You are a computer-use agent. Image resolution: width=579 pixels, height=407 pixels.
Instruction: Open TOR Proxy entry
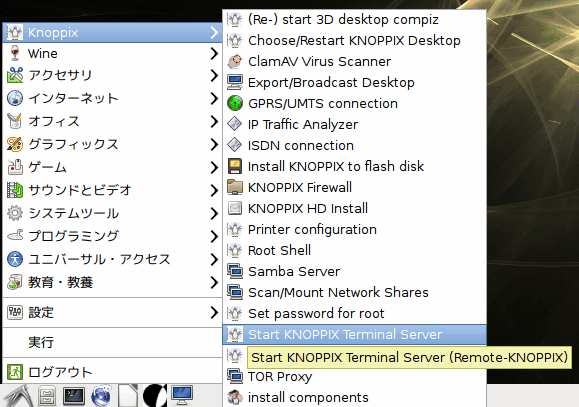354,376
